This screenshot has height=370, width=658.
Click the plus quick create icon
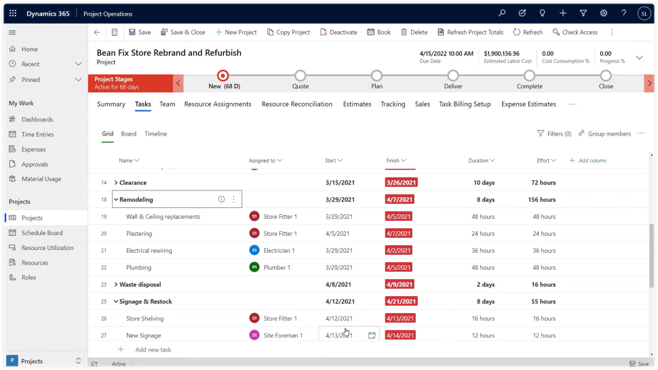563,13
